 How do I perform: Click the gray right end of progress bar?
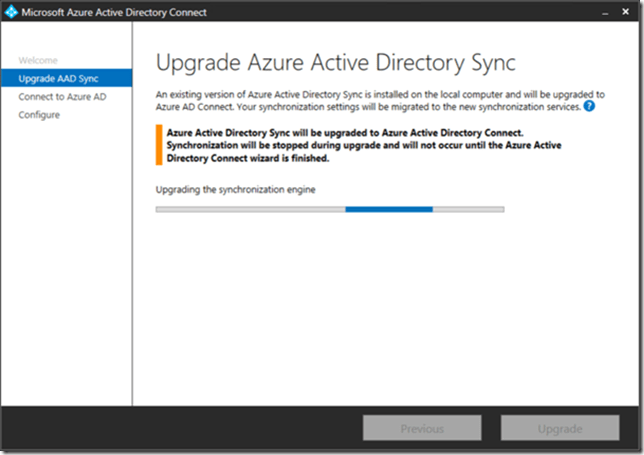coord(468,209)
